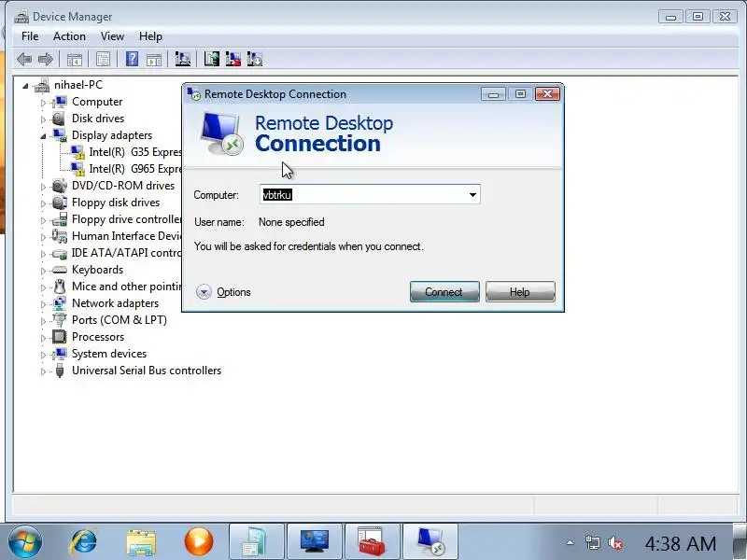The height and width of the screenshot is (560, 747).
Task: Open the Action menu
Action: (x=69, y=36)
